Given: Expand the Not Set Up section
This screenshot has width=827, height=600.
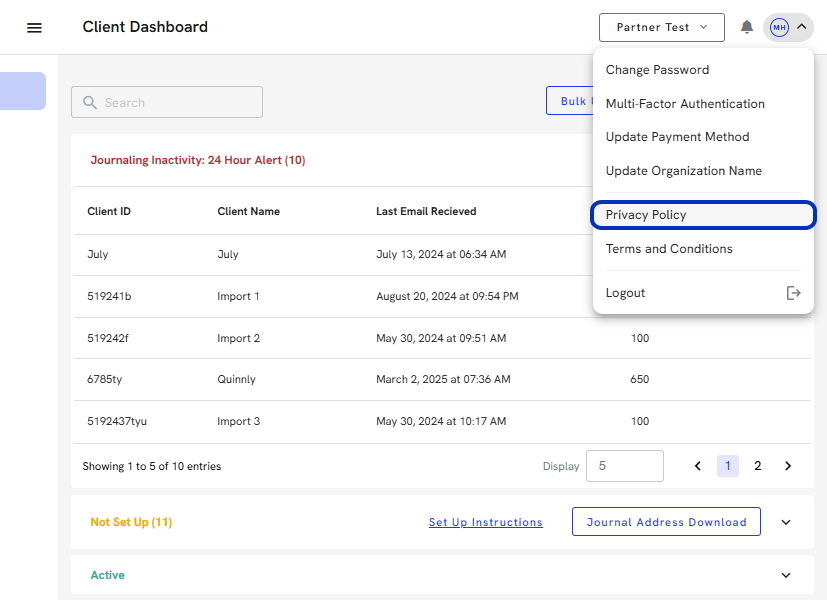Looking at the screenshot, I should pyautogui.click(x=785, y=522).
